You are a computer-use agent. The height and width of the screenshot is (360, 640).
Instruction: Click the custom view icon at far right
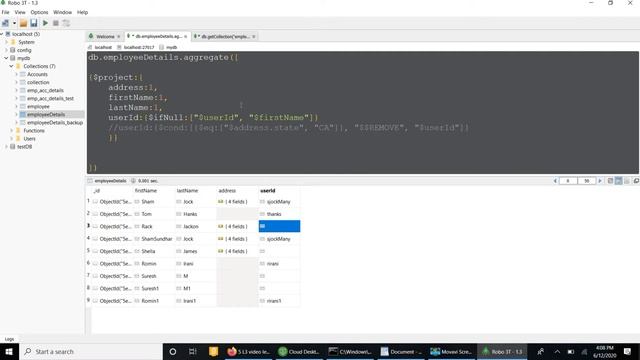tap(636, 181)
